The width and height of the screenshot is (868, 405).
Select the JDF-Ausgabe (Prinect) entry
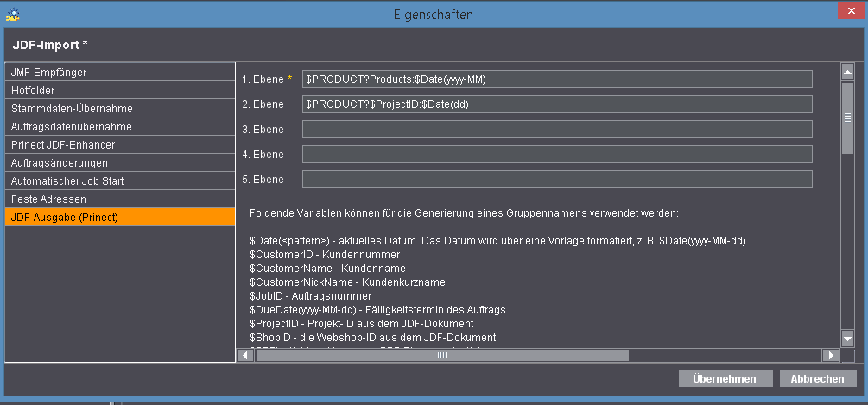[119, 217]
